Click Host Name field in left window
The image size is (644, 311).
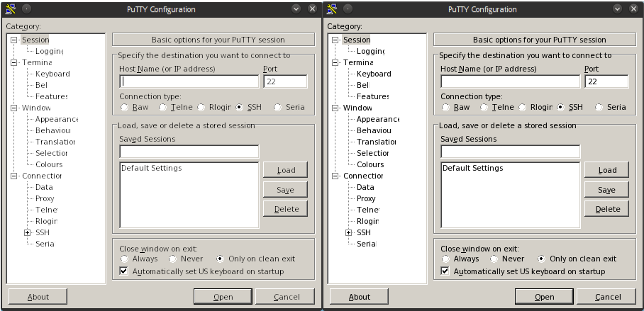[189, 81]
